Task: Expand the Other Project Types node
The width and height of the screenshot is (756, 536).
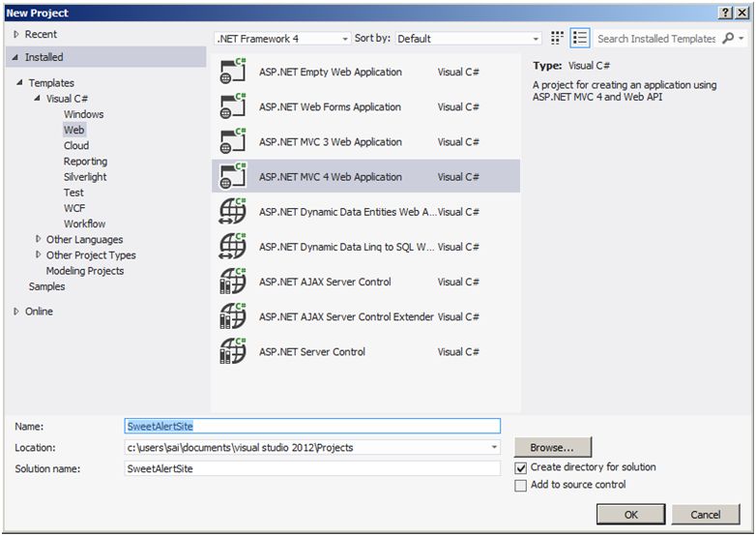Action: point(38,254)
